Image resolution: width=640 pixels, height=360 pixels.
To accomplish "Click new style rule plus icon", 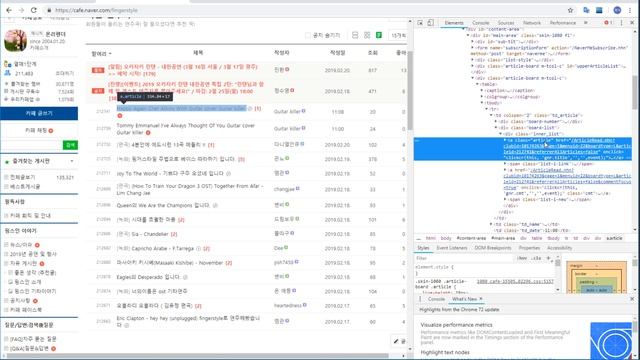I will (549, 258).
